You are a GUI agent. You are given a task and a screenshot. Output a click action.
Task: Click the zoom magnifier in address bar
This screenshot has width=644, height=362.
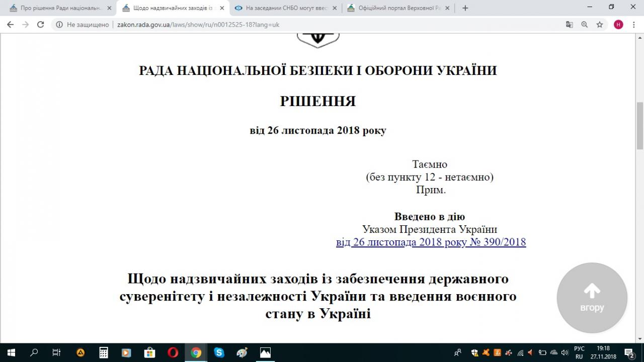pyautogui.click(x=585, y=24)
